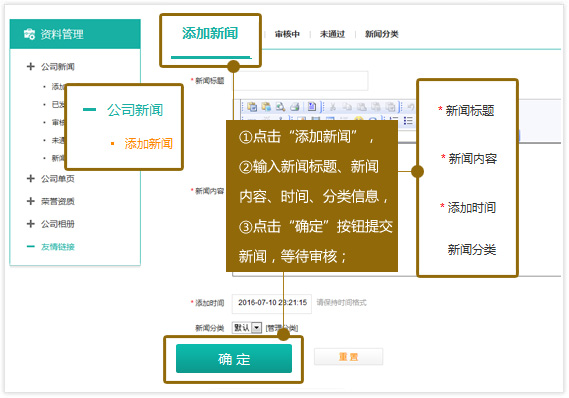Switch to the 审核中 tab
Image resolution: width=569 pixels, height=398 pixels.
287,34
